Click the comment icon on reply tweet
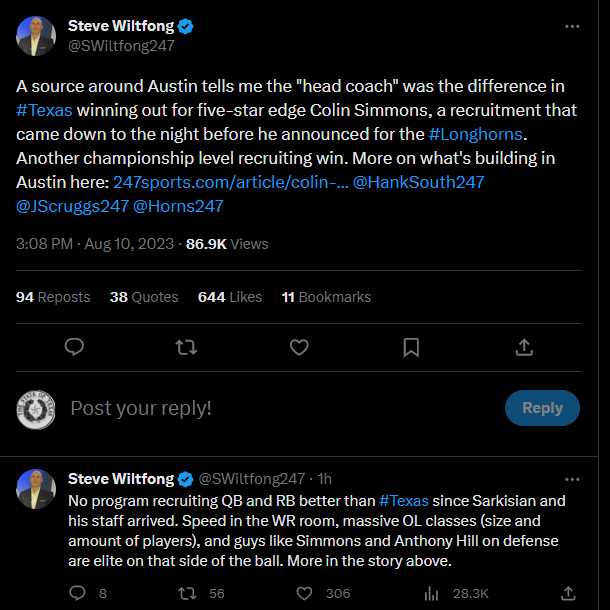 (x=78, y=593)
